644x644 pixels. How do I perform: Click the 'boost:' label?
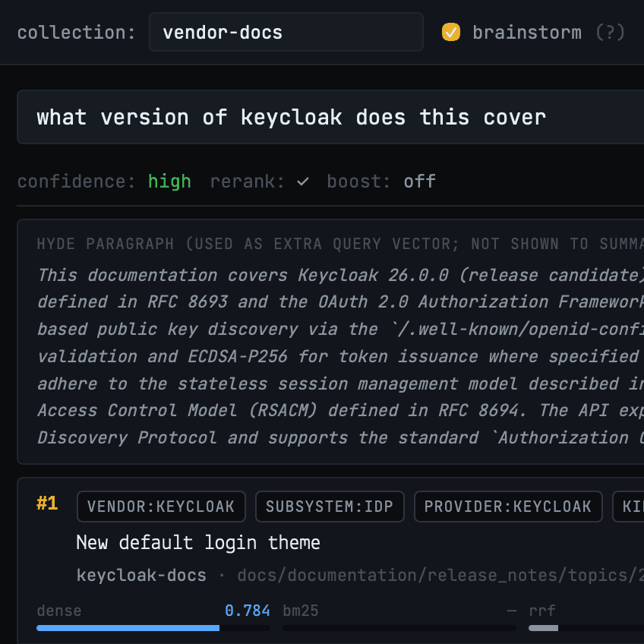(x=358, y=181)
